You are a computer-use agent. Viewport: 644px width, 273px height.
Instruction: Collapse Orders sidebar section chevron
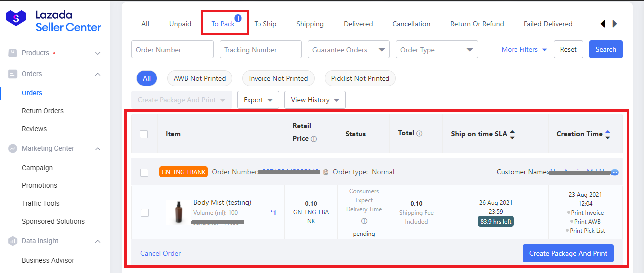[x=98, y=74]
